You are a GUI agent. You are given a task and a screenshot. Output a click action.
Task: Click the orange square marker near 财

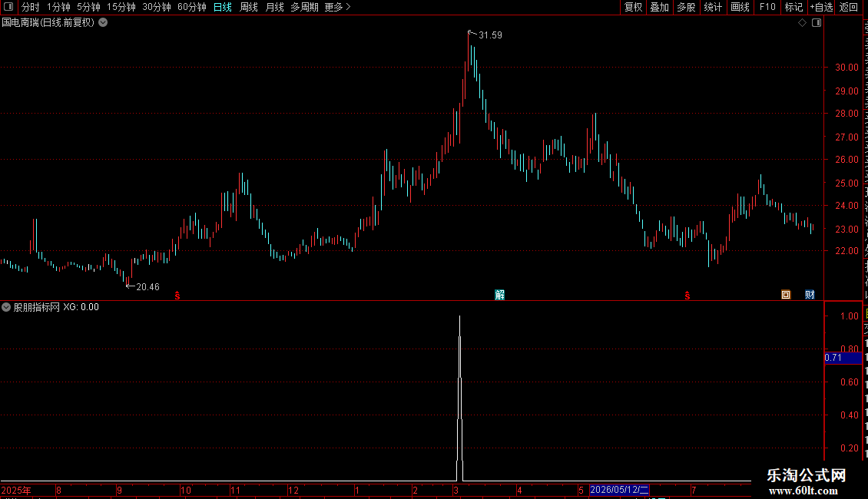click(786, 295)
